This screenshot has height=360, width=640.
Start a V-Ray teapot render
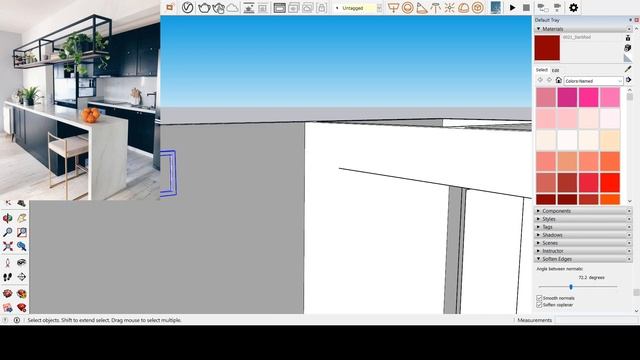tap(204, 8)
